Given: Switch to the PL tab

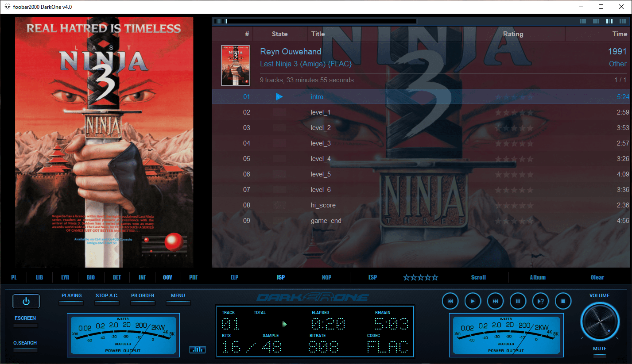Looking at the screenshot, I should (x=14, y=278).
